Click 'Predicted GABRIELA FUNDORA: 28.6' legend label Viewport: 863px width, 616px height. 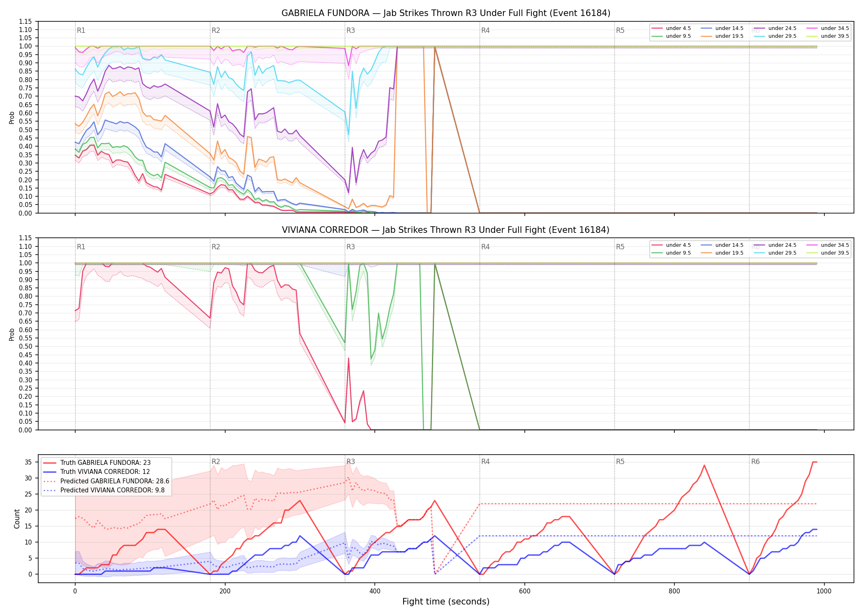(x=115, y=481)
